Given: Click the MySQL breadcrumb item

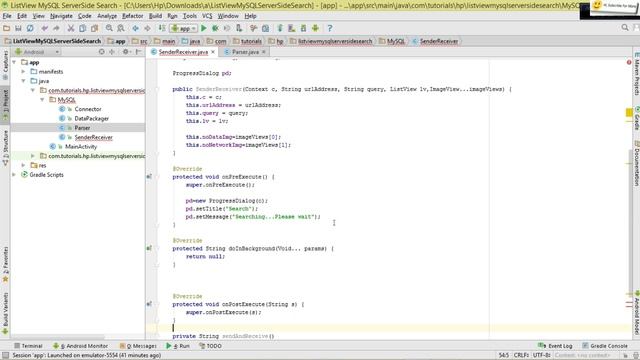Looking at the screenshot, I should pos(392,41).
